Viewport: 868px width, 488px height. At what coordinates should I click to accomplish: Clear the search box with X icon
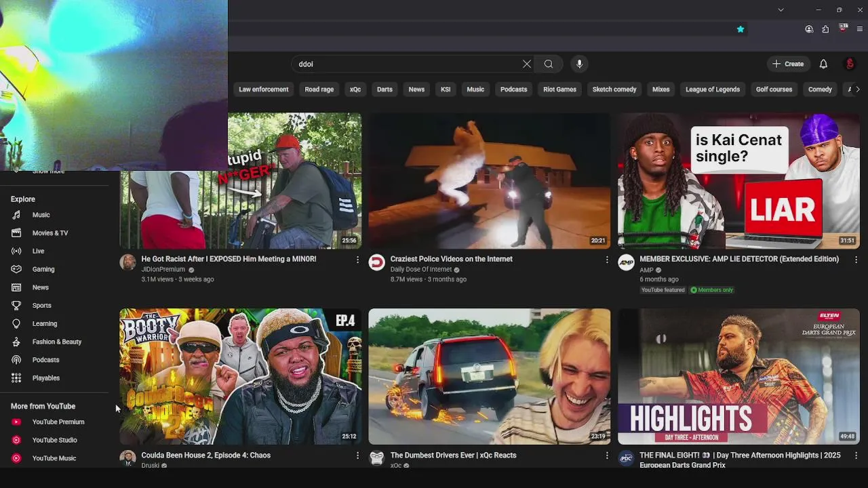coord(527,64)
